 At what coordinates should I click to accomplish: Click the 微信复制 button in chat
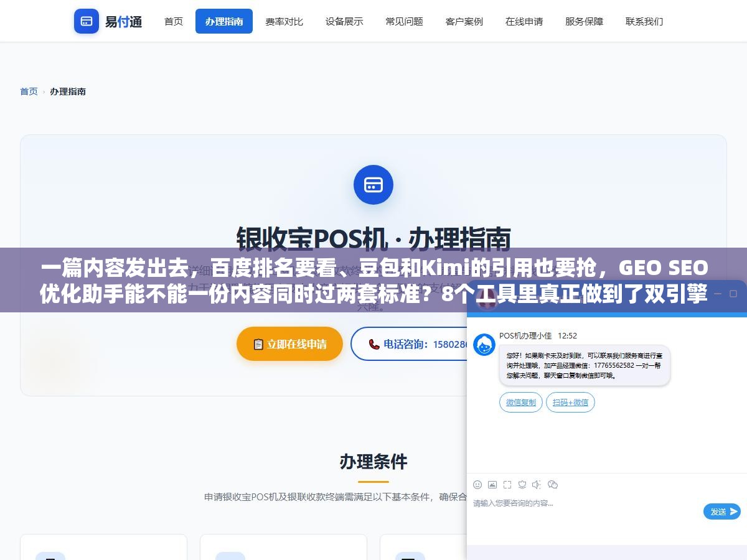point(521,403)
